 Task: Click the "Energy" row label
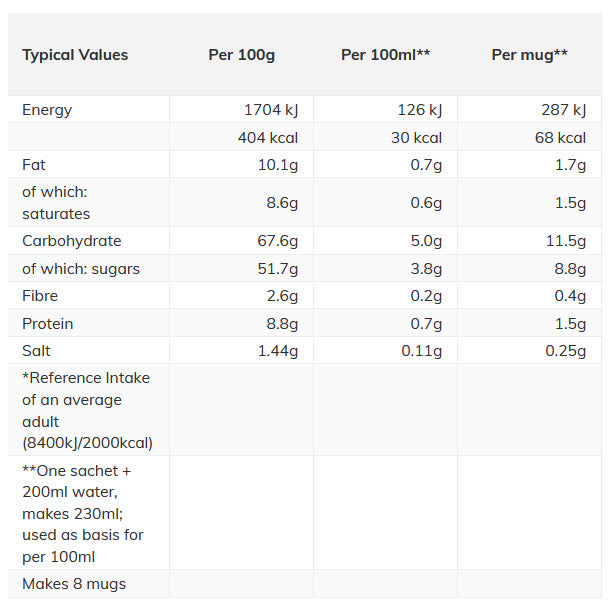[47, 110]
